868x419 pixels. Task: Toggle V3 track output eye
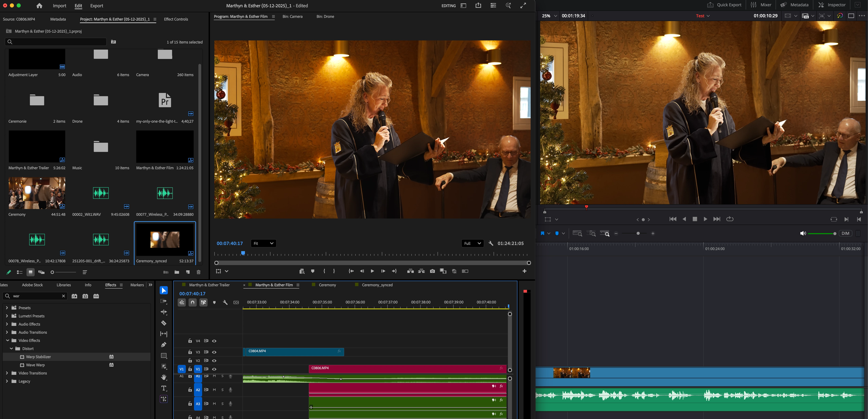[214, 352]
